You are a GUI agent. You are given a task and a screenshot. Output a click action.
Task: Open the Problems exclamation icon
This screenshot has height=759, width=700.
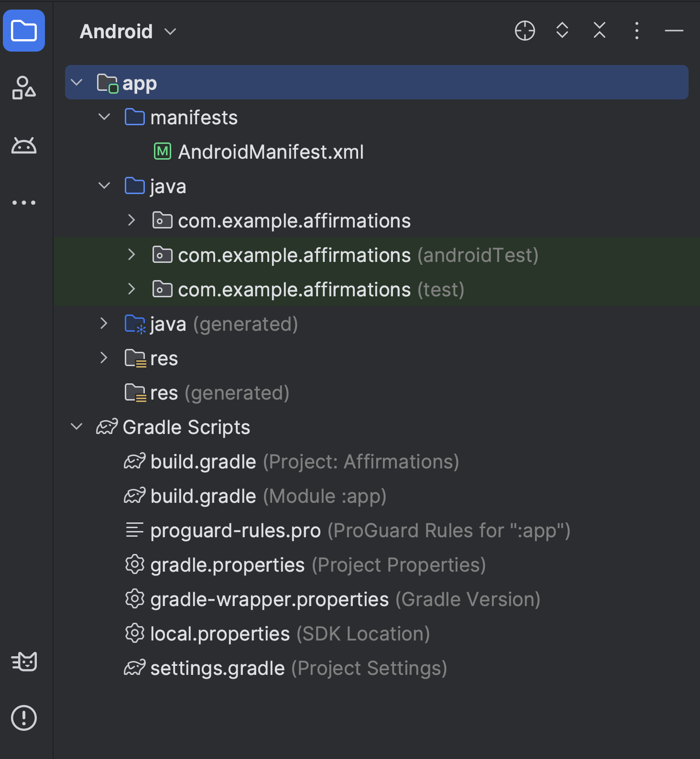pos(24,718)
